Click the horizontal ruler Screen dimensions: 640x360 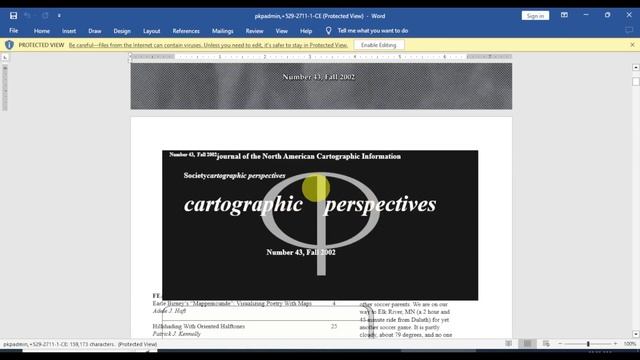[321, 57]
